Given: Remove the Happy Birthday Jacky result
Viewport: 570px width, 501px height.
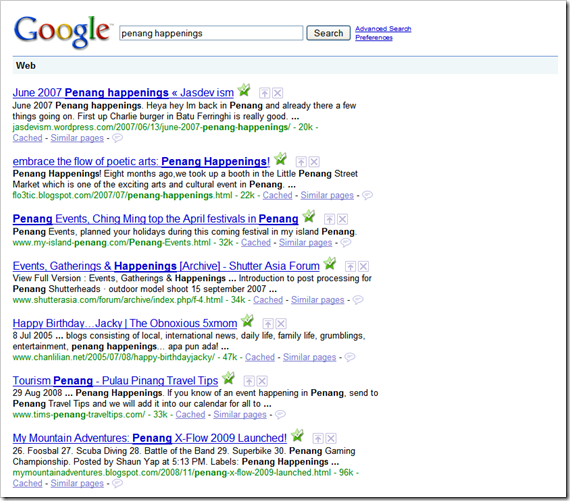Looking at the screenshot, I should pyautogui.click(x=281, y=324).
